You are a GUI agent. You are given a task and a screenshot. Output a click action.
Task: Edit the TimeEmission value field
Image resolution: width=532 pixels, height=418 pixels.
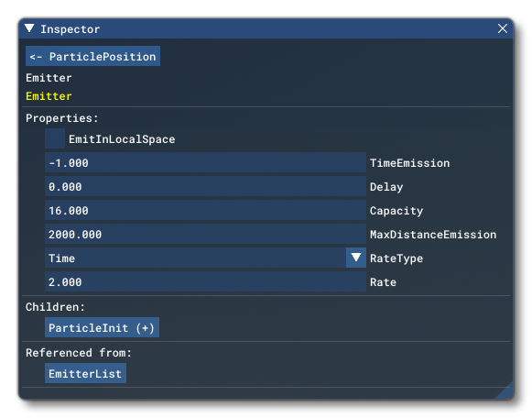tap(205, 162)
